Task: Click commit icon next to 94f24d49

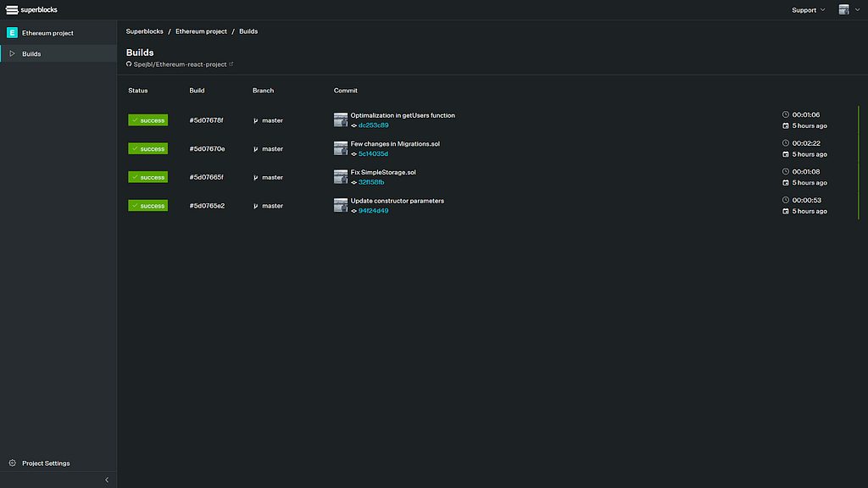Action: tap(353, 211)
